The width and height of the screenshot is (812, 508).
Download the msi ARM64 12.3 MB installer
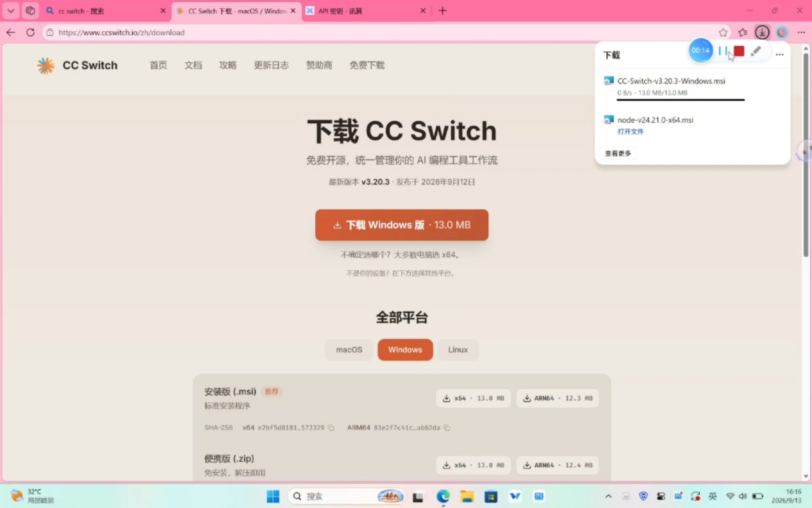click(558, 398)
